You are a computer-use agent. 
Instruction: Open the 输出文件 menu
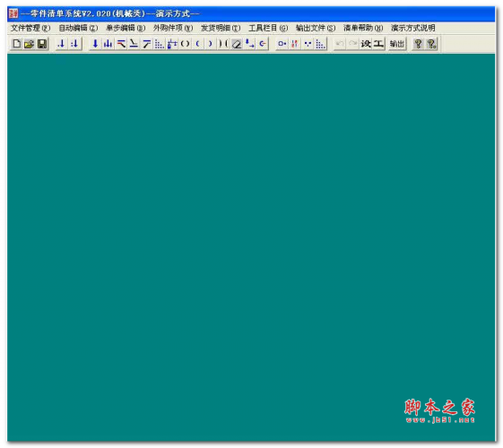coord(316,28)
